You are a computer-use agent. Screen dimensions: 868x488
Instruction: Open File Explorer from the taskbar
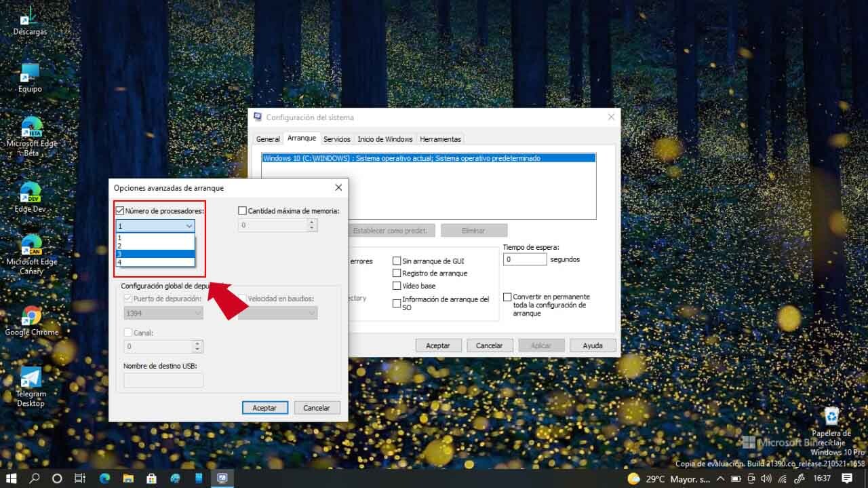(x=128, y=478)
